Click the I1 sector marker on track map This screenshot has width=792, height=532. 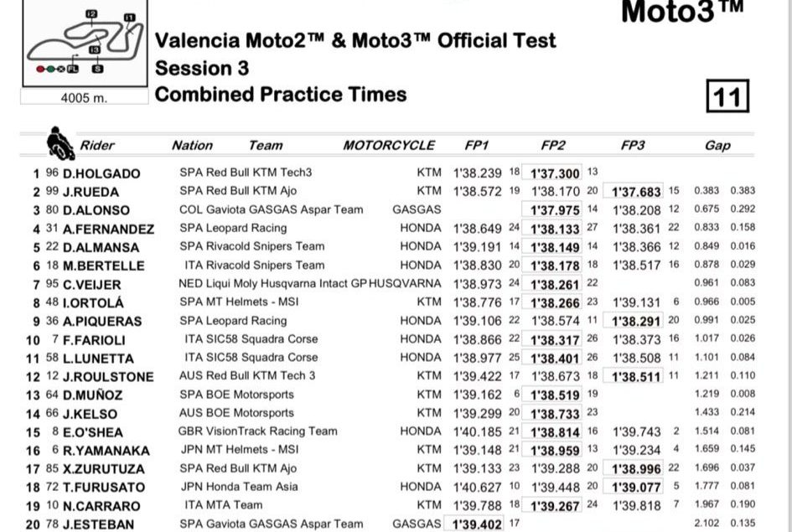tap(128, 17)
